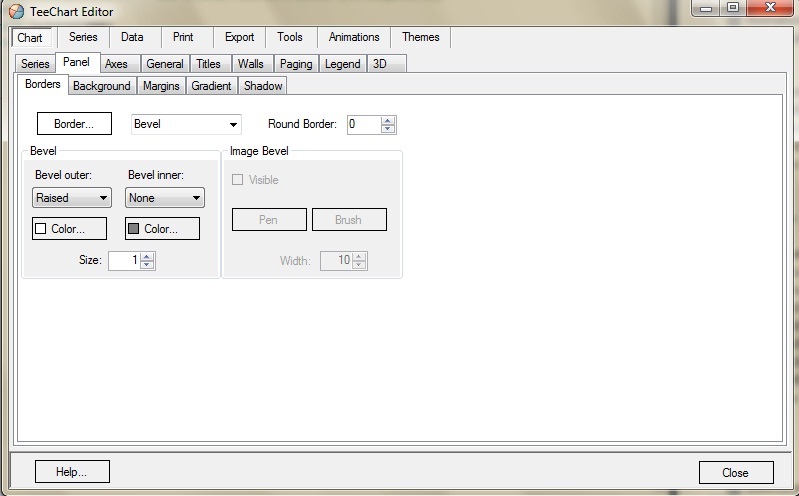Screen dimensions: 799x496
Task: Close the window with red X
Action: pos(770,8)
